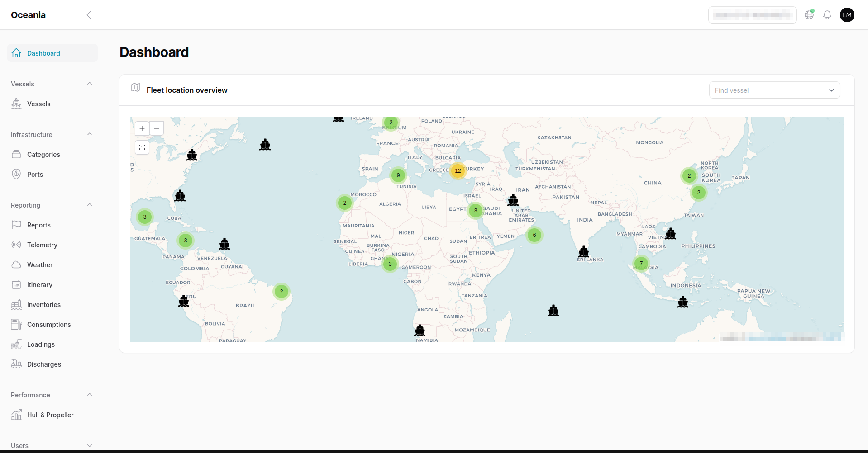The width and height of the screenshot is (868, 453).
Task: Select the vessel marker in the North Atlantic
Action: pyautogui.click(x=265, y=145)
